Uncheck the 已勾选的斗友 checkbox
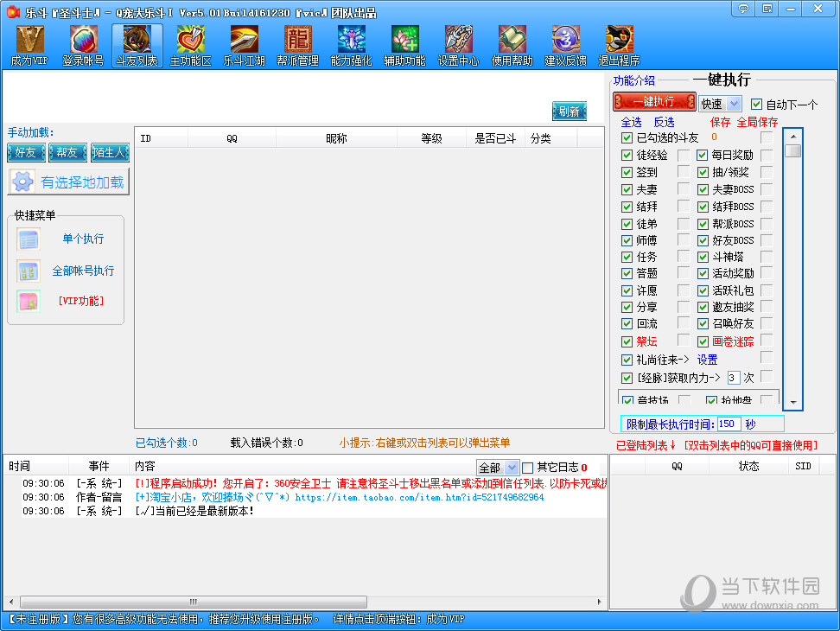 [627, 138]
